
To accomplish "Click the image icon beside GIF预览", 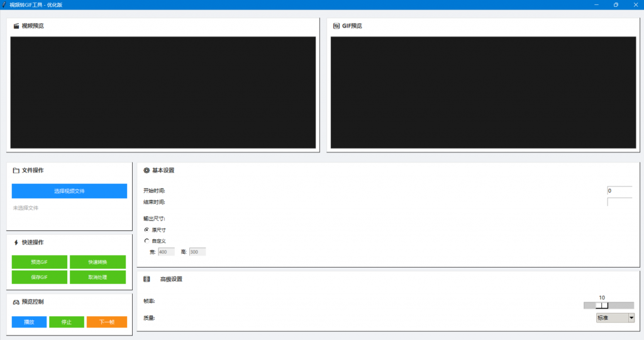I will [x=336, y=26].
